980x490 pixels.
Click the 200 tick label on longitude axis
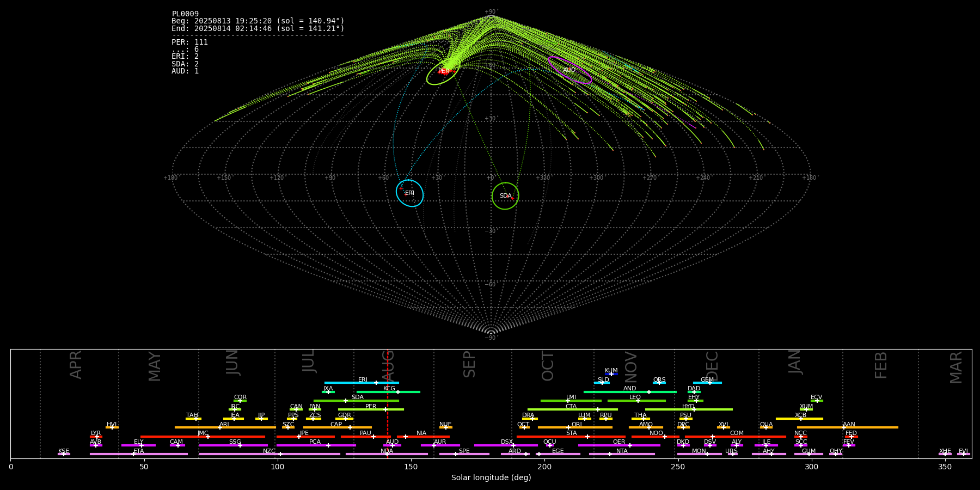(x=544, y=467)
